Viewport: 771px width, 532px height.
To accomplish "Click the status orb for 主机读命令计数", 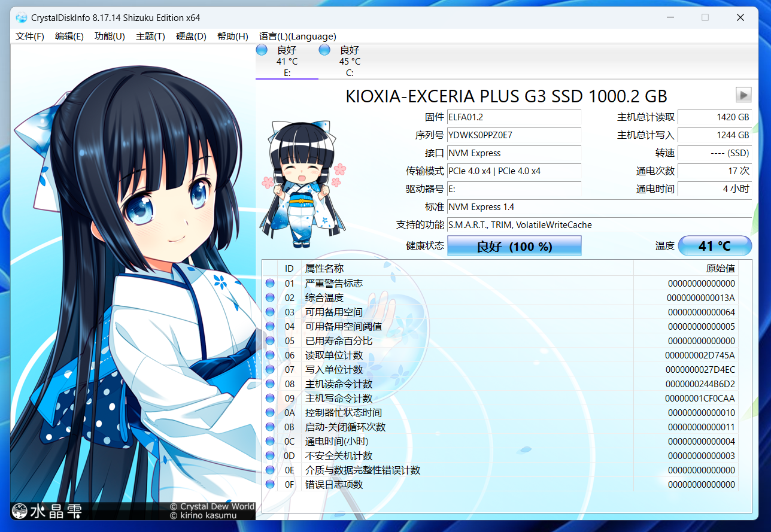I will click(x=270, y=384).
